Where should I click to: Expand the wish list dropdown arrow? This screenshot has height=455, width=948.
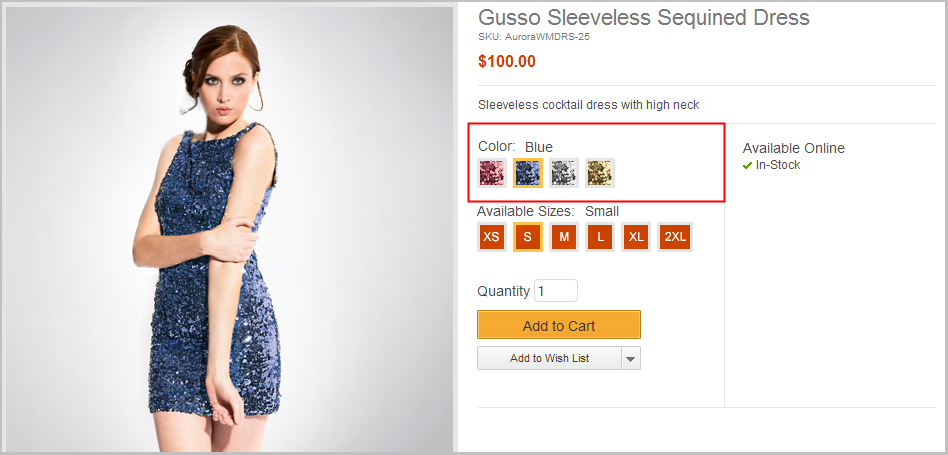click(630, 358)
